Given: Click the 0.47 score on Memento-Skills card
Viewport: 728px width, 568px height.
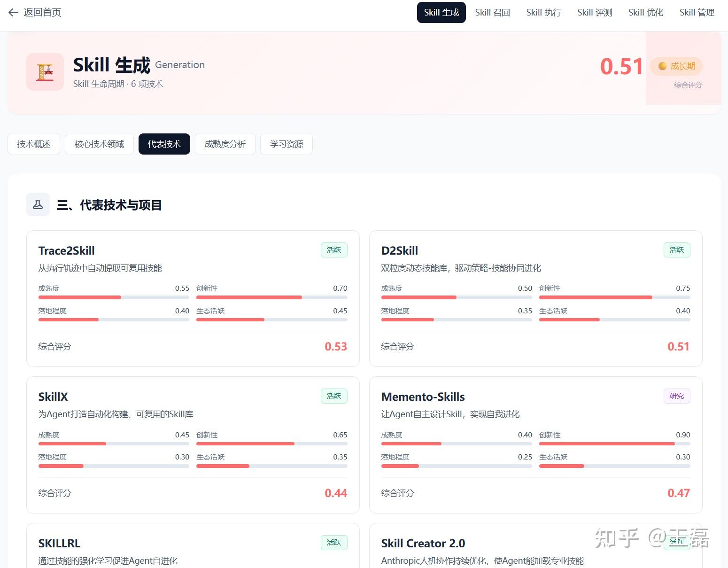Looking at the screenshot, I should coord(679,493).
